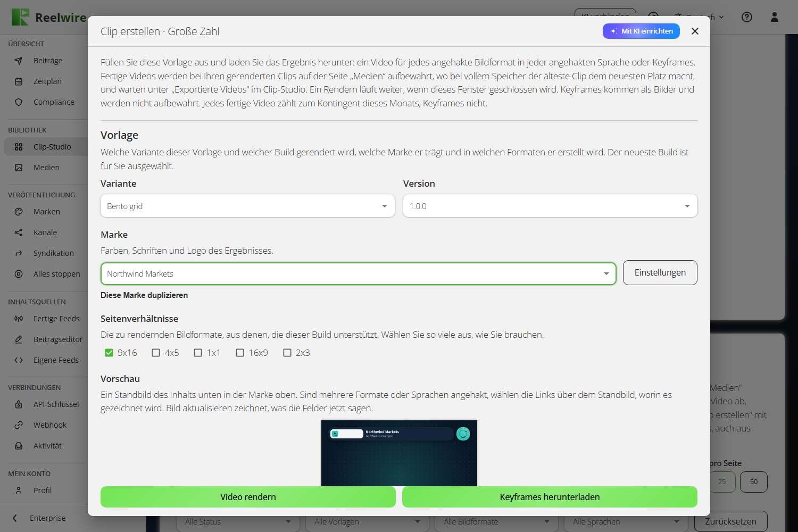This screenshot has height=532, width=798.
Task: Uncheck the 9x16 aspect ratio
Action: pos(109,353)
